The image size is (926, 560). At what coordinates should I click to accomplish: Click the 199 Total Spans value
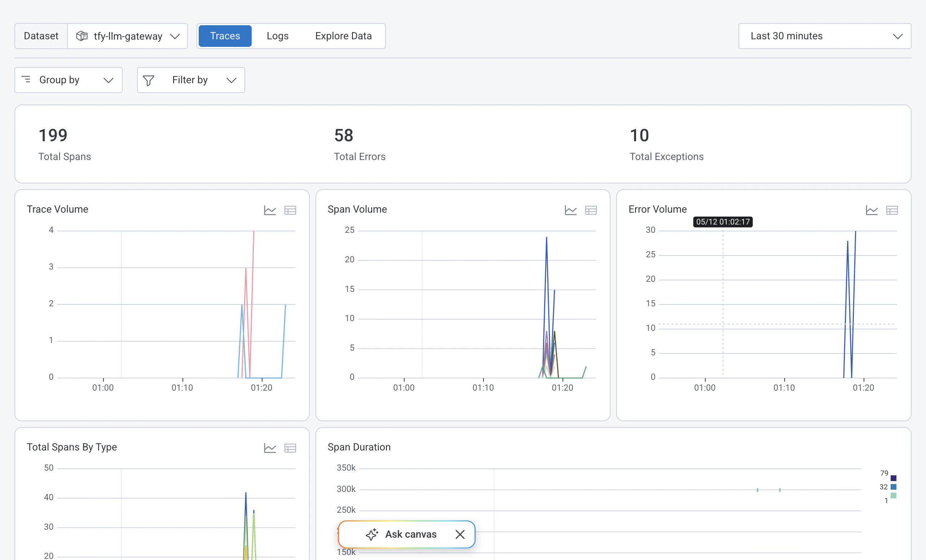pos(53,135)
